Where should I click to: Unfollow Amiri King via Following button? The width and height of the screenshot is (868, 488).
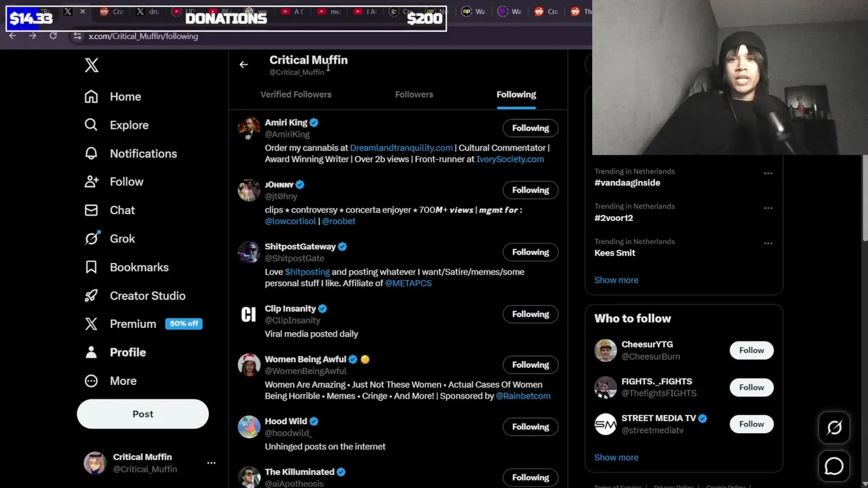tap(530, 128)
